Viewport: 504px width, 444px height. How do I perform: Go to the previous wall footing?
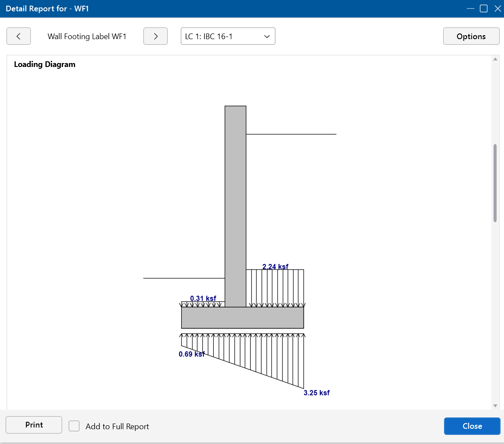click(18, 37)
